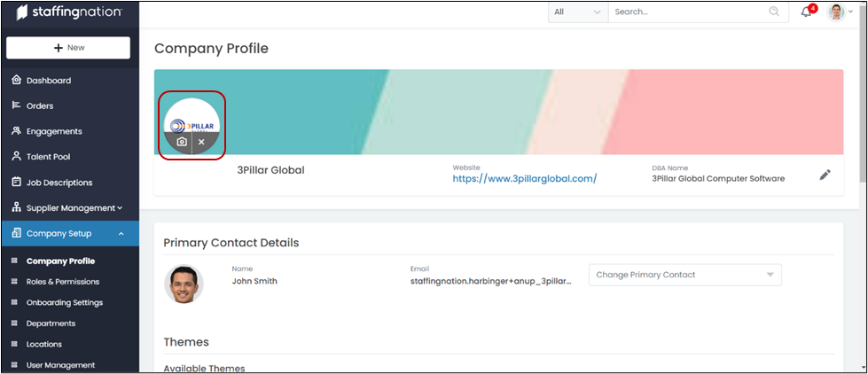Viewport: 868px width, 374px height.
Task: Click the Primary Contact Details heading
Action: click(231, 243)
